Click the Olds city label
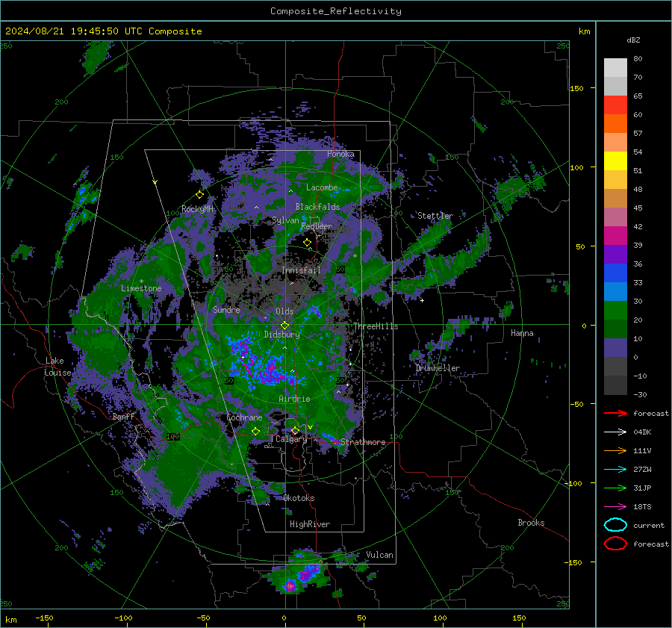This screenshot has height=628, width=672. tap(284, 311)
